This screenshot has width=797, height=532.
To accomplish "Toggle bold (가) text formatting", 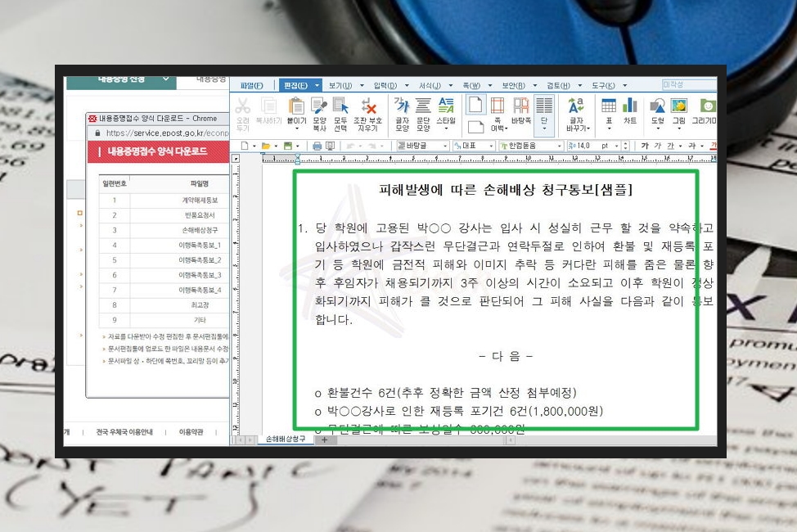I will (x=645, y=146).
